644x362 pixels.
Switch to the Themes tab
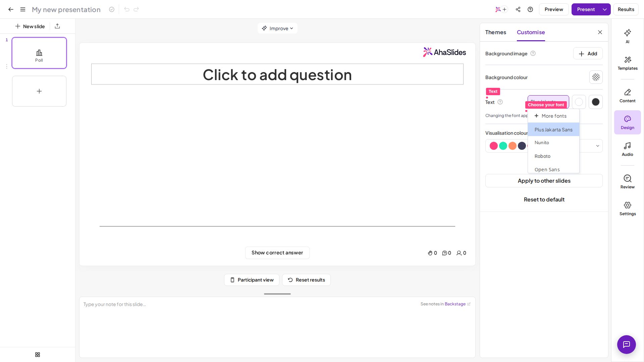click(x=495, y=32)
